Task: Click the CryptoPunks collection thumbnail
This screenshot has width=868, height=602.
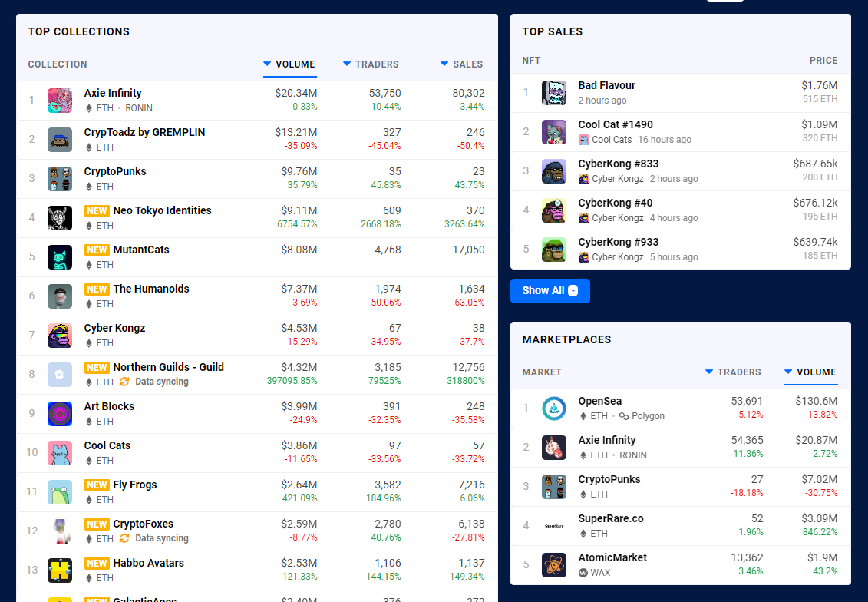Action: (60, 179)
